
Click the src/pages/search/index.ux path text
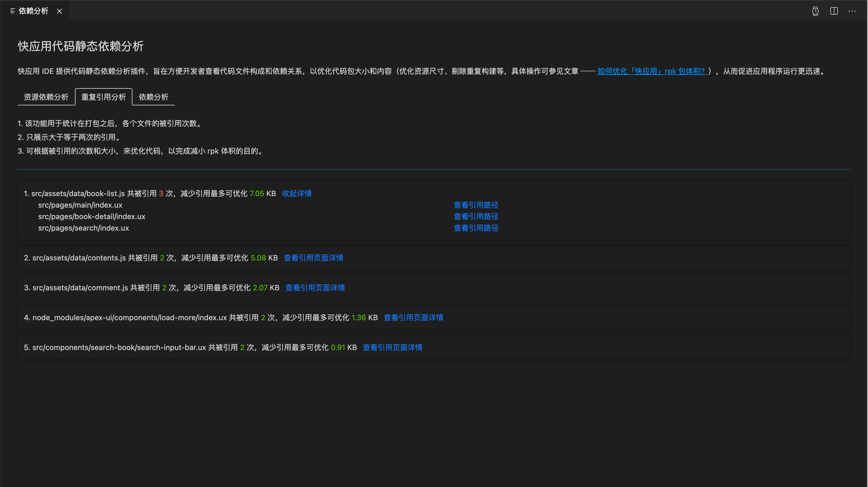point(83,228)
